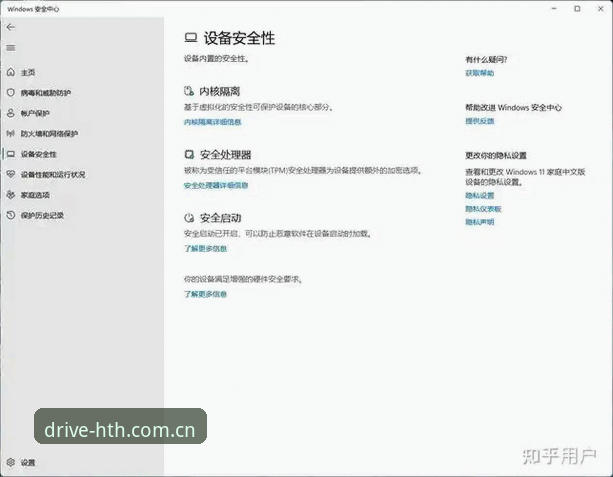This screenshot has width=613, height=477.
Task: Click the 设备内置的安全性 subtitle text
Action: (x=216, y=59)
